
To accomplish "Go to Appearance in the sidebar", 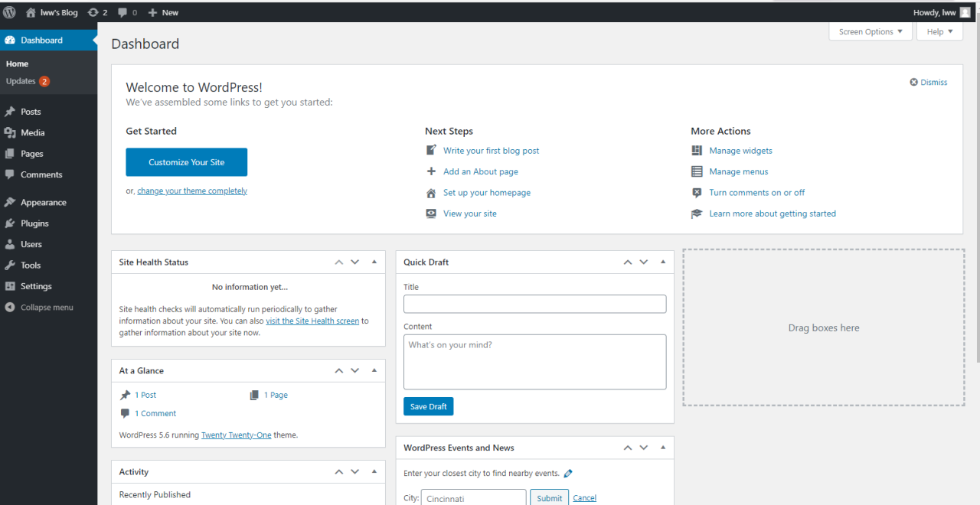I will (x=43, y=203).
